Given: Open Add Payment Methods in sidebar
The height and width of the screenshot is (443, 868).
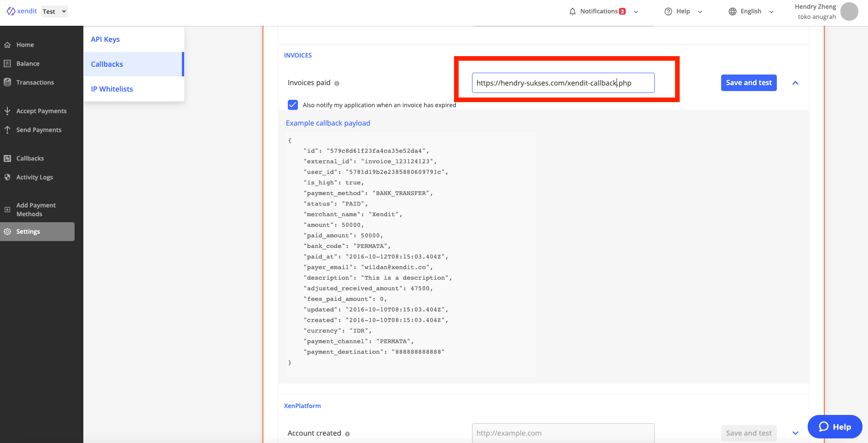Looking at the screenshot, I should click(x=36, y=209).
